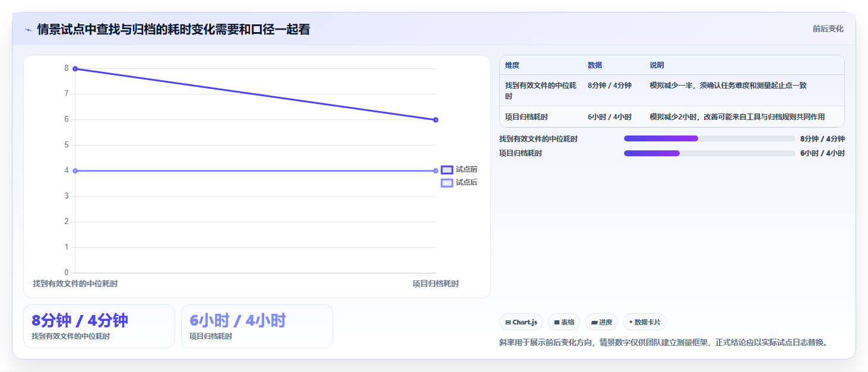
Task: Toggle the 试点前 legend item
Action: click(x=460, y=170)
